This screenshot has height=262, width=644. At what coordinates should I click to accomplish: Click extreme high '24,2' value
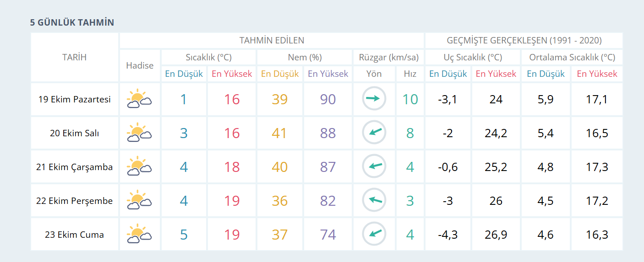tap(496, 133)
